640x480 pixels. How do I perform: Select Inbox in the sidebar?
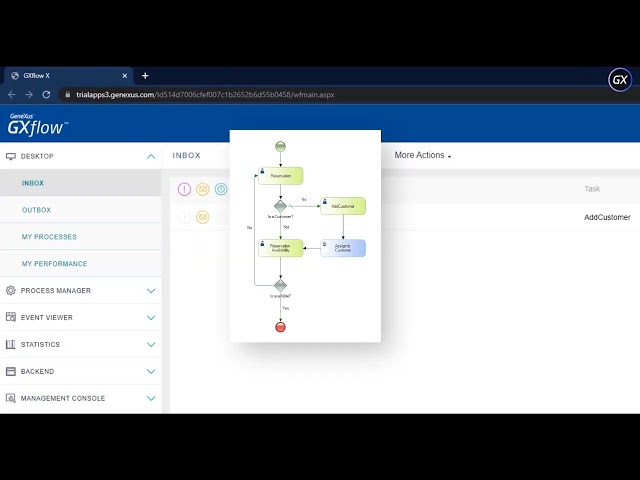[33, 183]
